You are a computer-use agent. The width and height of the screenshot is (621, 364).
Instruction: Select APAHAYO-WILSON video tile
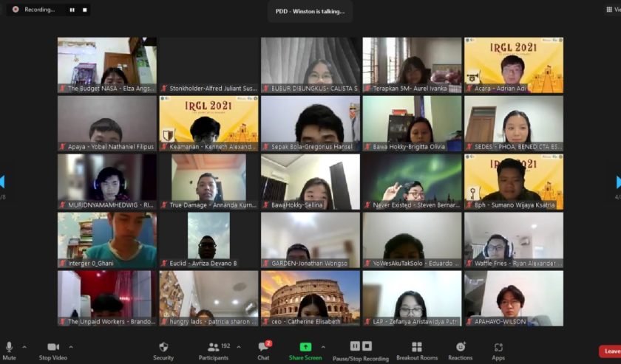[x=514, y=298]
